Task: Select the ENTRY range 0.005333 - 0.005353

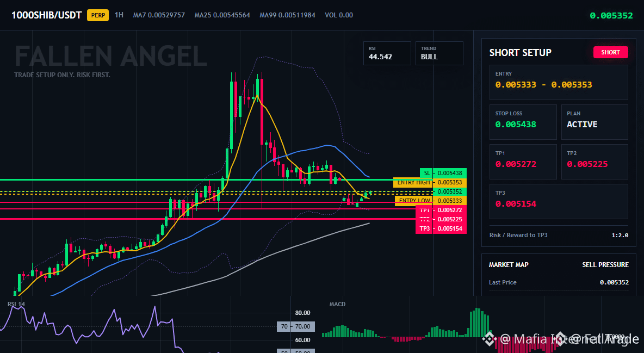Action: coord(543,85)
